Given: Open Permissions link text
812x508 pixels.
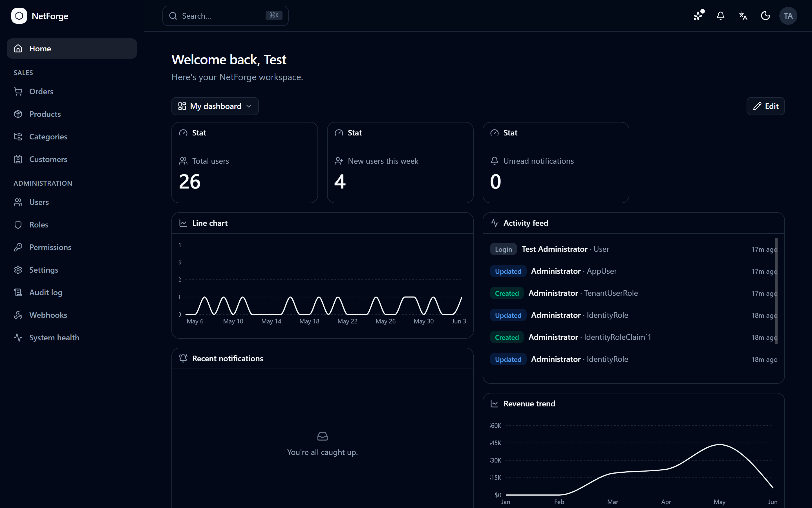Looking at the screenshot, I should click(x=50, y=247).
